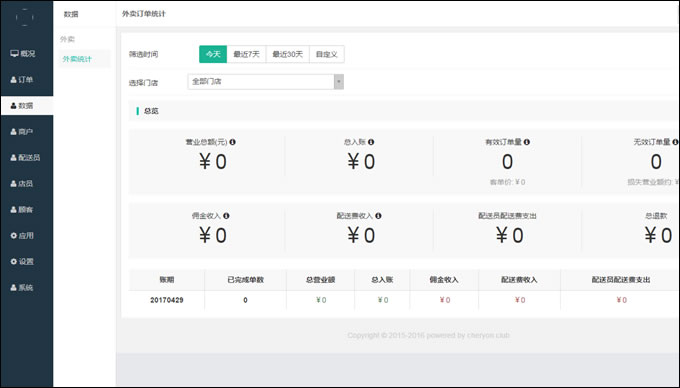Click the monitor icon beside 概况

coord(14,53)
